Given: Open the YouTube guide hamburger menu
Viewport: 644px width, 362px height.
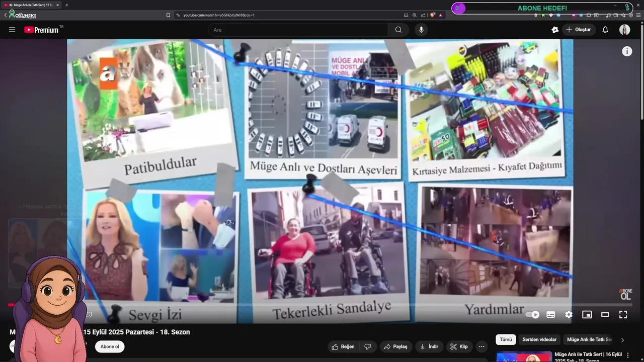Looking at the screenshot, I should [x=12, y=30].
